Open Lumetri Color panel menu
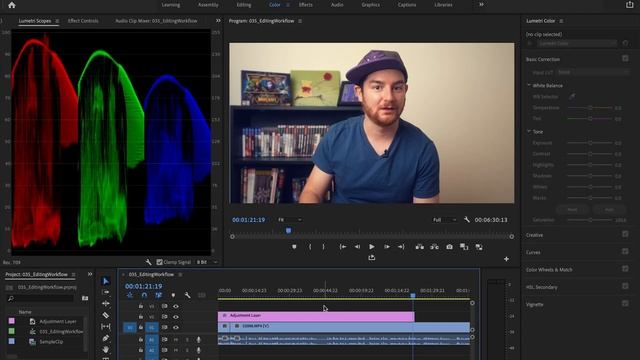 click(x=561, y=21)
